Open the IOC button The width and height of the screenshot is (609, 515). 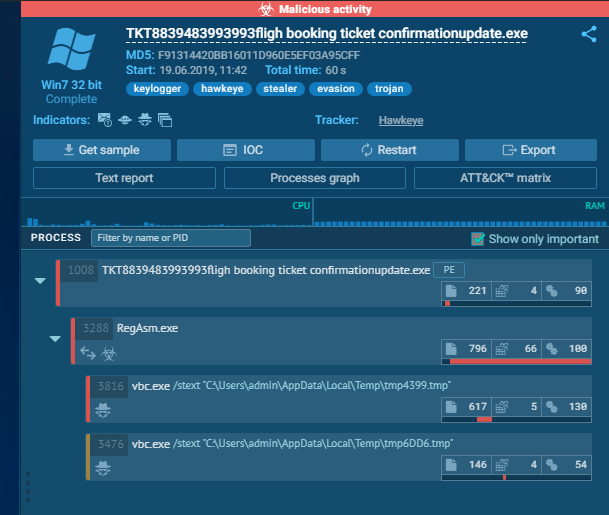point(246,150)
